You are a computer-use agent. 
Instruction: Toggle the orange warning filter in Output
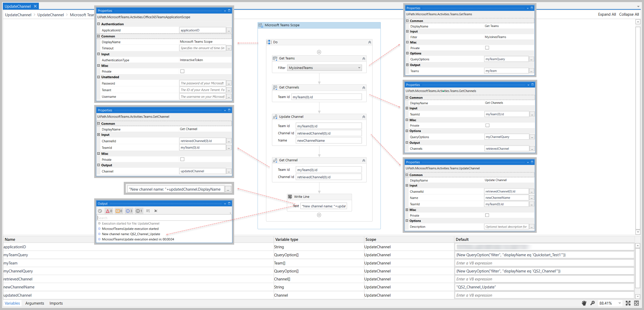[x=119, y=211]
